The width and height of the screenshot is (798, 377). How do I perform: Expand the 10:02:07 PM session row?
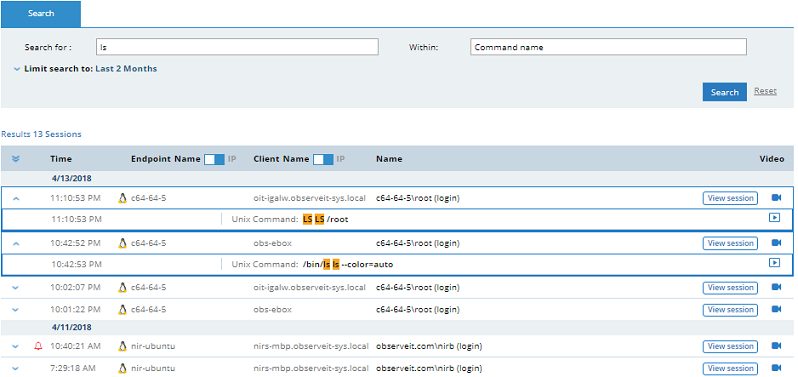(16, 287)
